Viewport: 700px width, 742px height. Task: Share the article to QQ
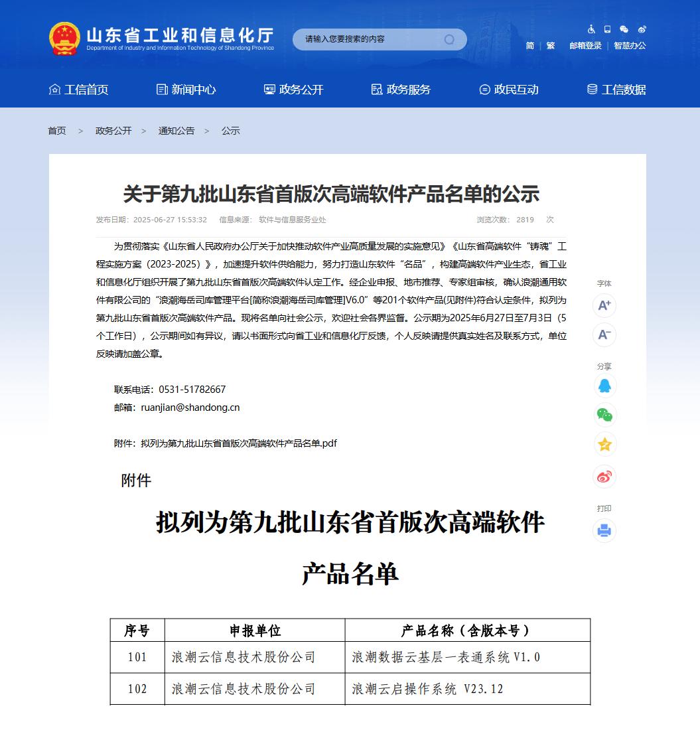[604, 386]
